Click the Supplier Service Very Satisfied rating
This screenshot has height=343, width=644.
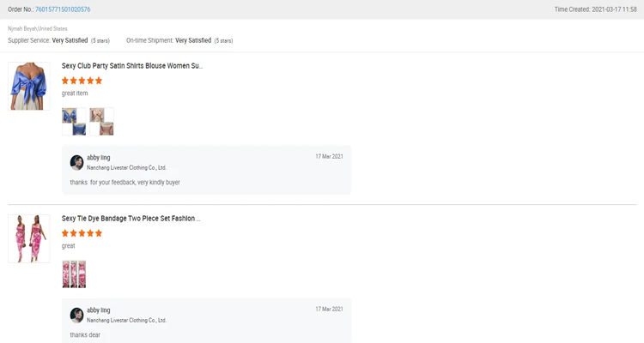coord(70,40)
